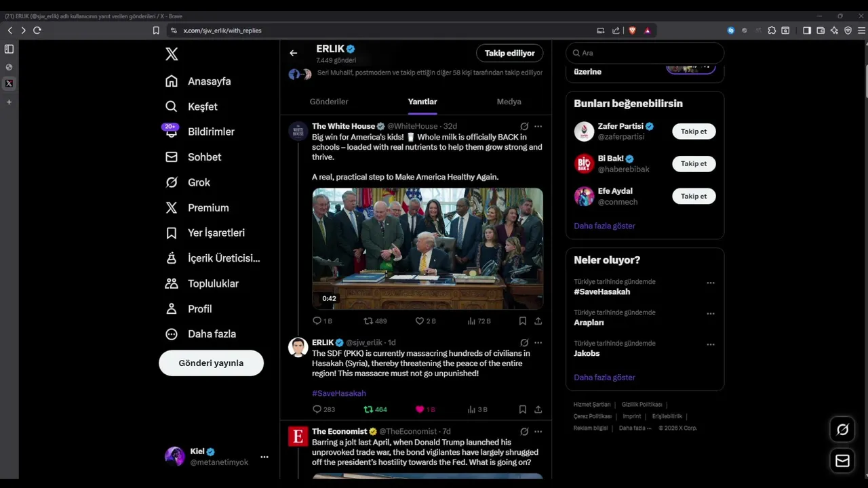Click Grok icon on White House post

coord(524,126)
